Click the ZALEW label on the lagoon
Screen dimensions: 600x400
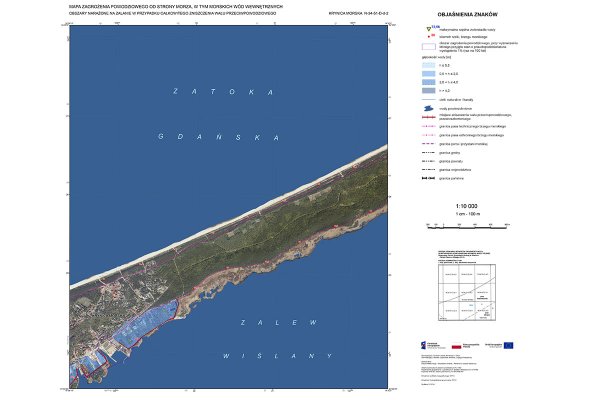coord(279,323)
